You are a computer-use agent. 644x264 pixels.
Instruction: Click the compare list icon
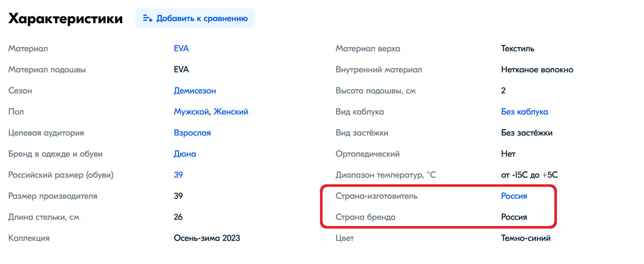[x=148, y=18]
